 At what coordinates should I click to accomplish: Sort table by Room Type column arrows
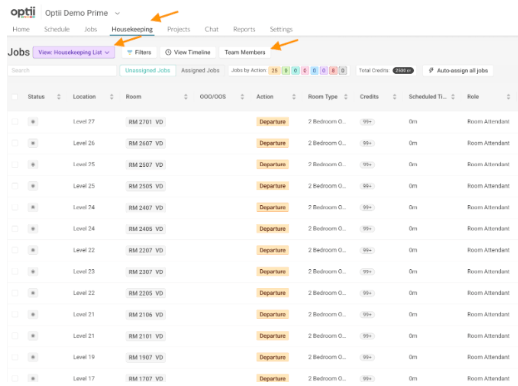click(346, 97)
